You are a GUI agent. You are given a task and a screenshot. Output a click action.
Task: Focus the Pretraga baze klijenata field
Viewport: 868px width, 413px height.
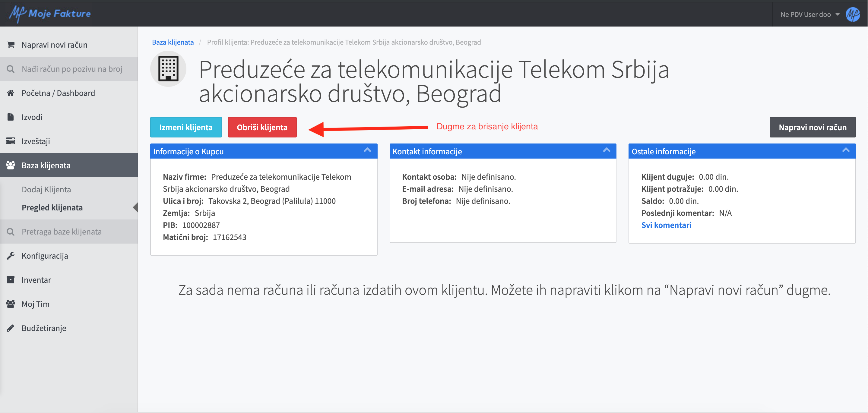point(69,232)
